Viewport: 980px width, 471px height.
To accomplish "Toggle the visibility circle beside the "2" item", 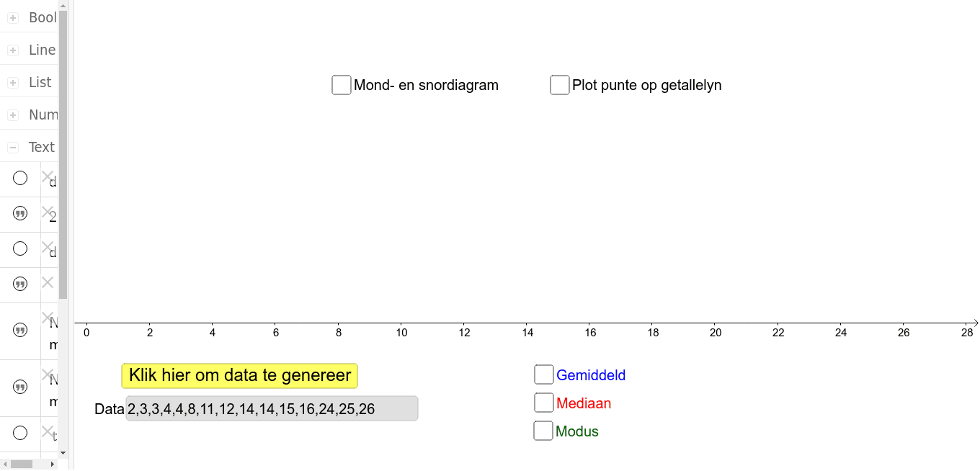I will pyautogui.click(x=20, y=213).
